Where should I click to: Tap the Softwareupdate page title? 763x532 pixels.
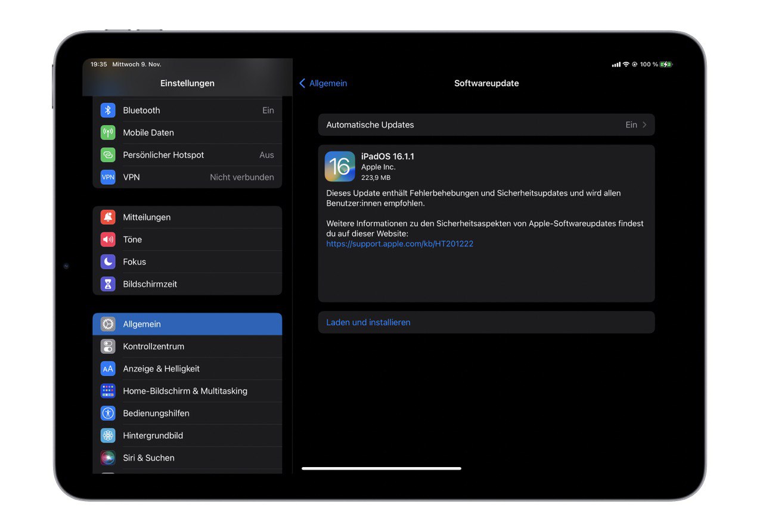(x=486, y=83)
